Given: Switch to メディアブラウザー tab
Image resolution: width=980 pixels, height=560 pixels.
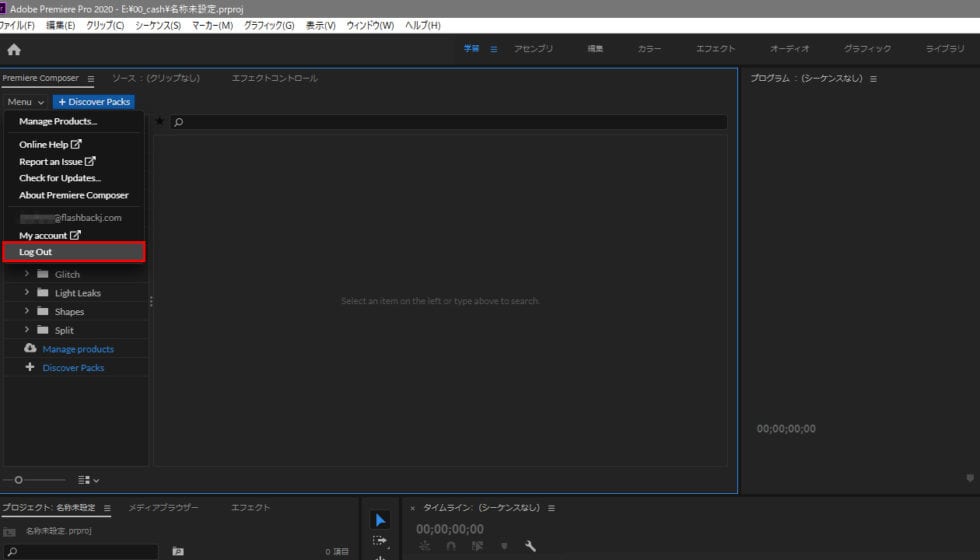Looking at the screenshot, I should (x=163, y=508).
